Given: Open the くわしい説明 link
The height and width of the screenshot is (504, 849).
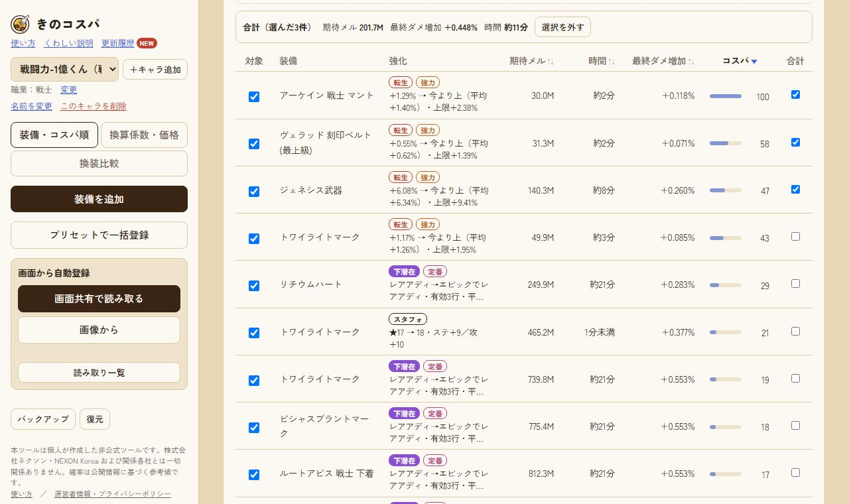Looking at the screenshot, I should pyautogui.click(x=68, y=43).
